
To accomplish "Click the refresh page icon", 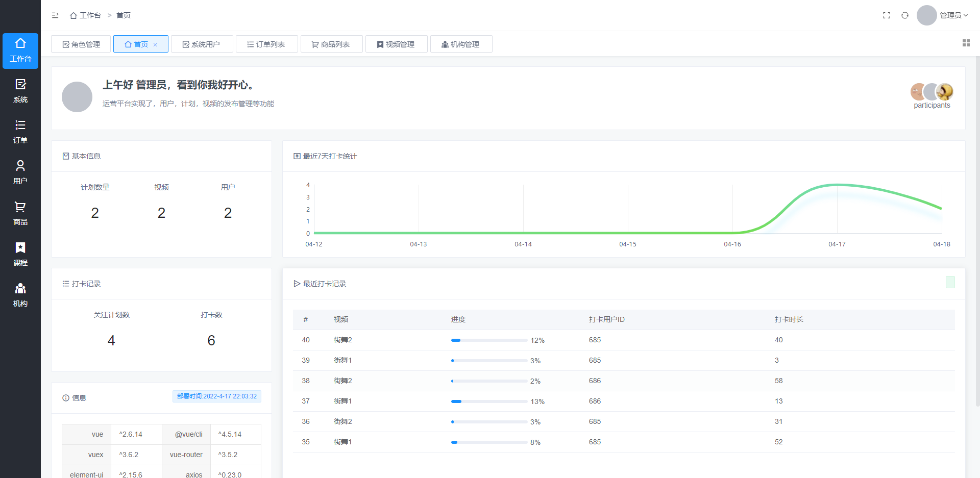I will point(905,15).
